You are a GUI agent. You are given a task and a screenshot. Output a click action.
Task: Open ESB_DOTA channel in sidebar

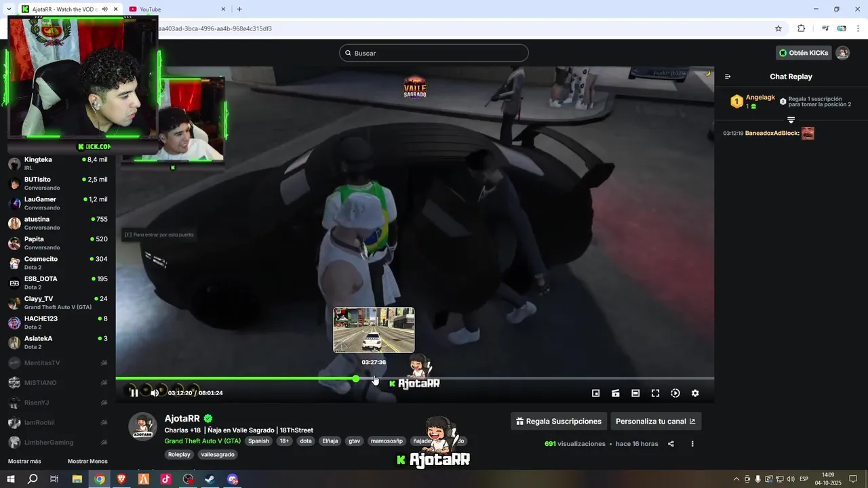(58, 283)
